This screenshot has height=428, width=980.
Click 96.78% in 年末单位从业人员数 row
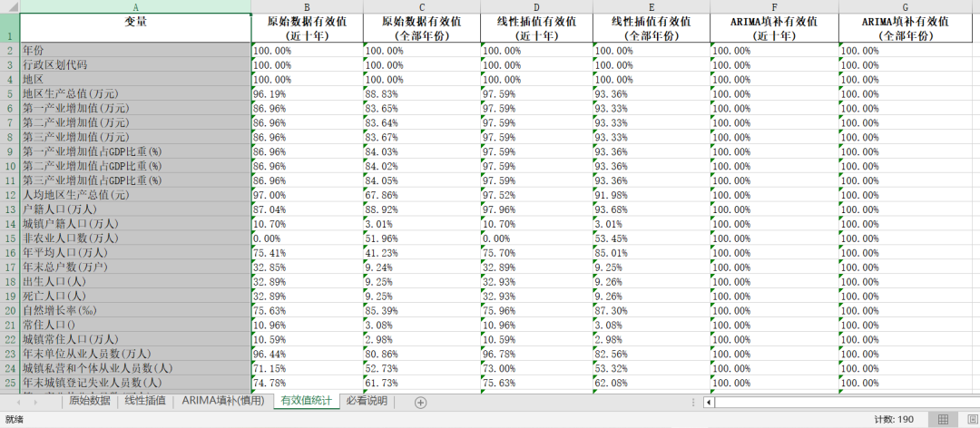(x=536, y=354)
